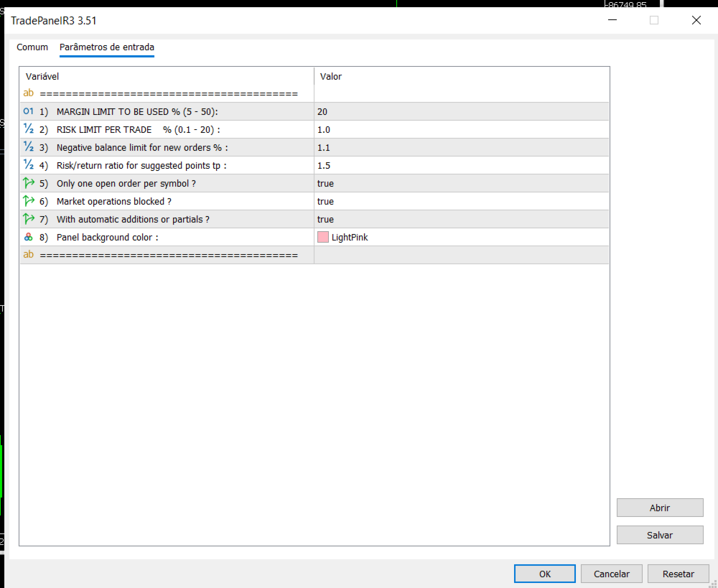
Task: Select Panel background color label
Action: tap(108, 237)
